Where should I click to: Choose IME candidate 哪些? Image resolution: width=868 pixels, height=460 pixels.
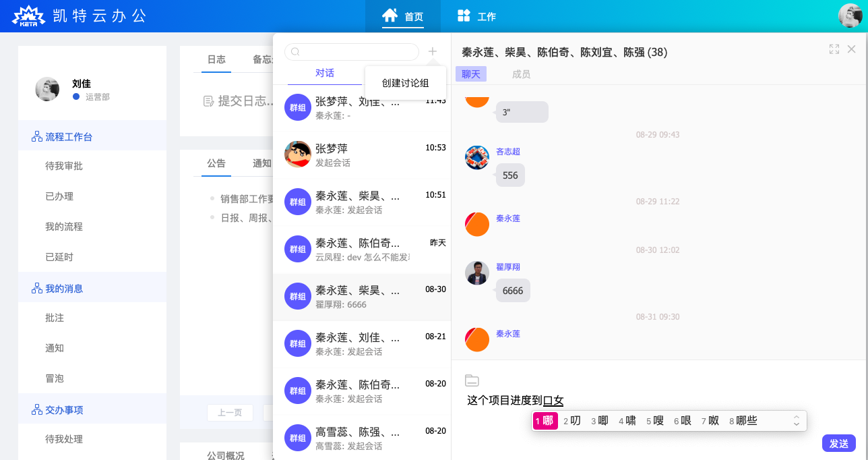tap(743, 421)
